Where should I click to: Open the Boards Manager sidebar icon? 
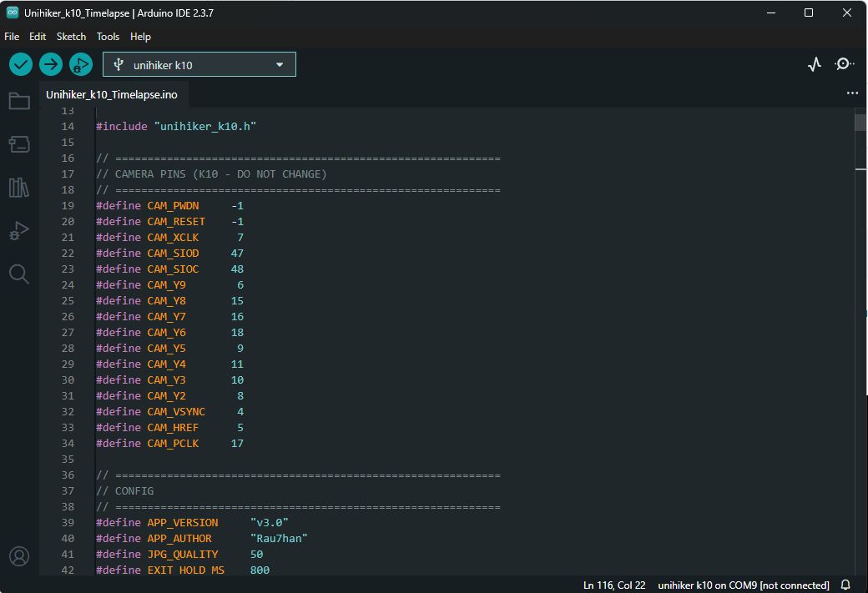19,144
